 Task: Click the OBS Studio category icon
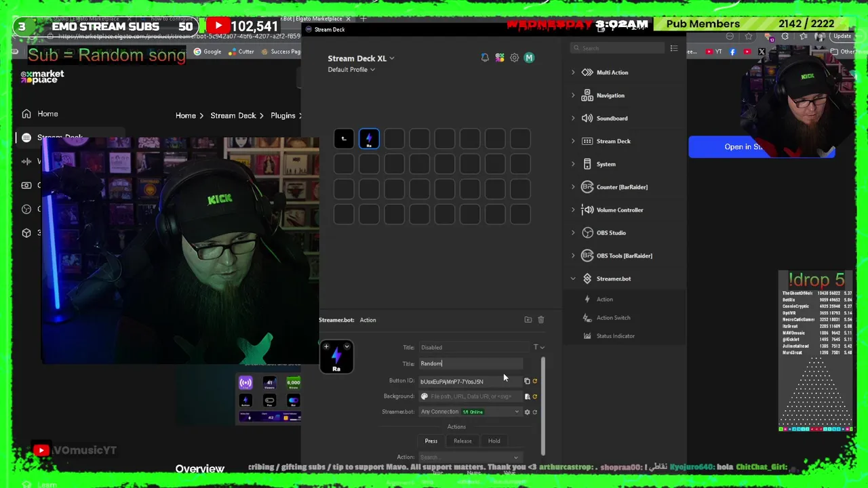click(x=587, y=233)
